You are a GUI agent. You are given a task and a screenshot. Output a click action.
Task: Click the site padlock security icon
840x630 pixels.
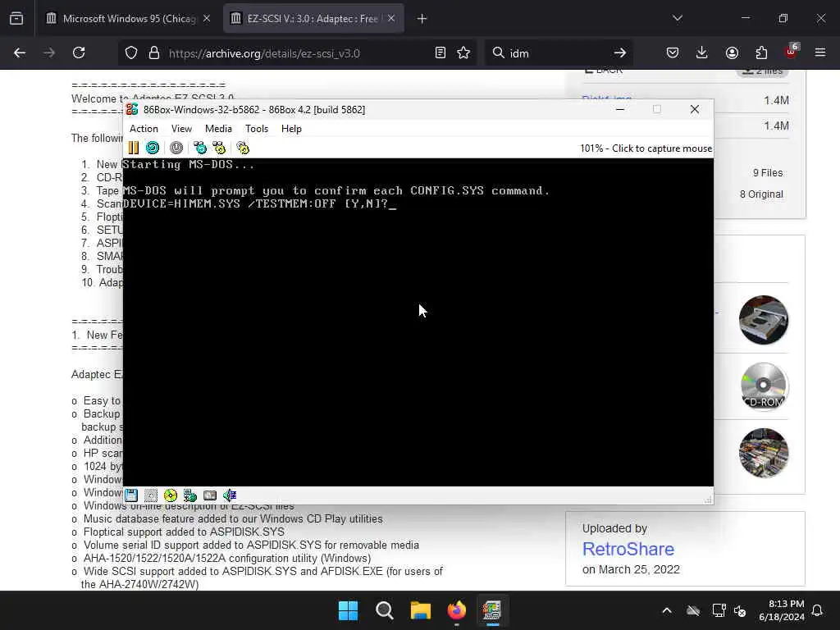(154, 53)
